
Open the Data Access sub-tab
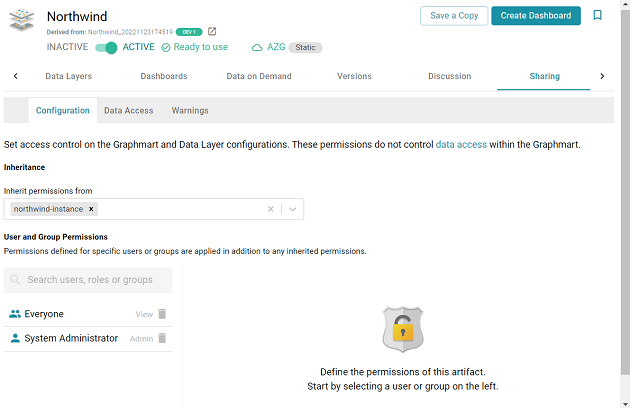coord(129,110)
